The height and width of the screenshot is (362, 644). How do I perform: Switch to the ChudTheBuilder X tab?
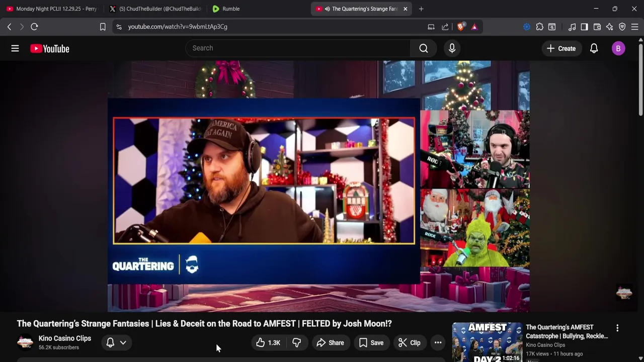coord(155,9)
